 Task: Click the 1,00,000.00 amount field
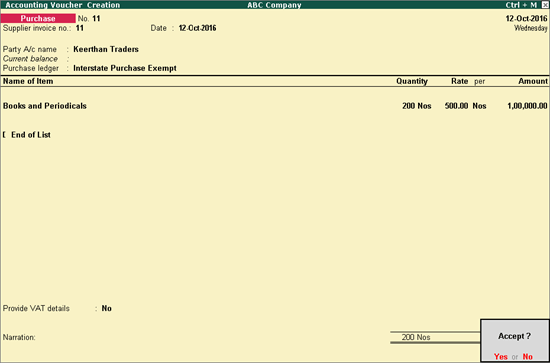pyautogui.click(x=527, y=106)
